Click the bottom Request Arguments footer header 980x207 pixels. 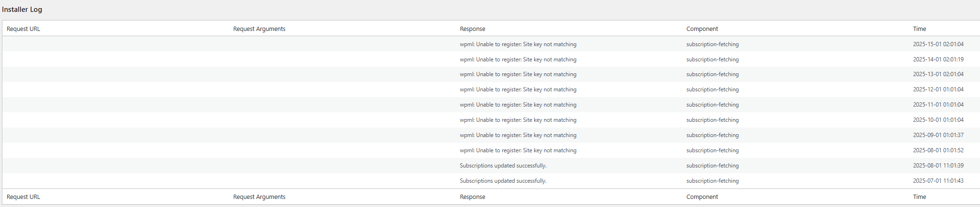click(259, 197)
